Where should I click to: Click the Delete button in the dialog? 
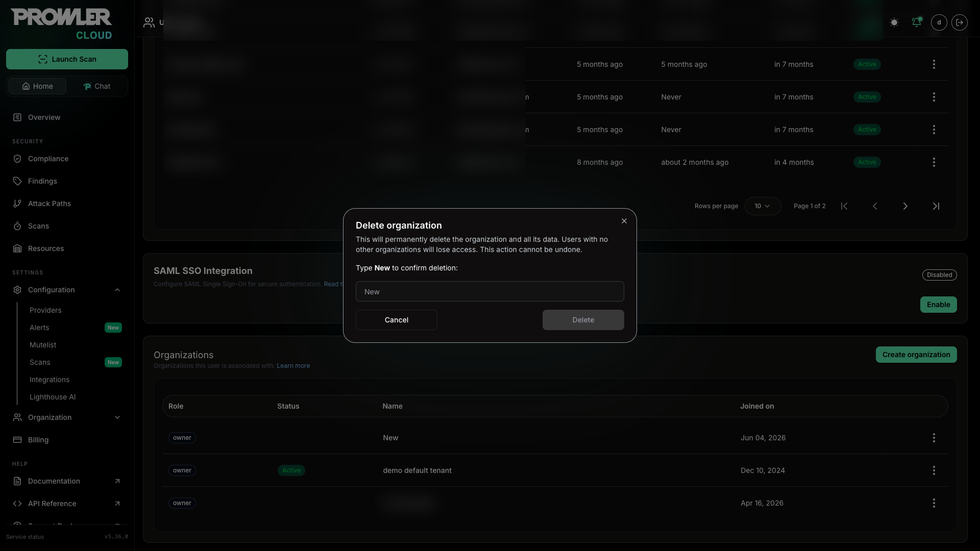pyautogui.click(x=583, y=320)
